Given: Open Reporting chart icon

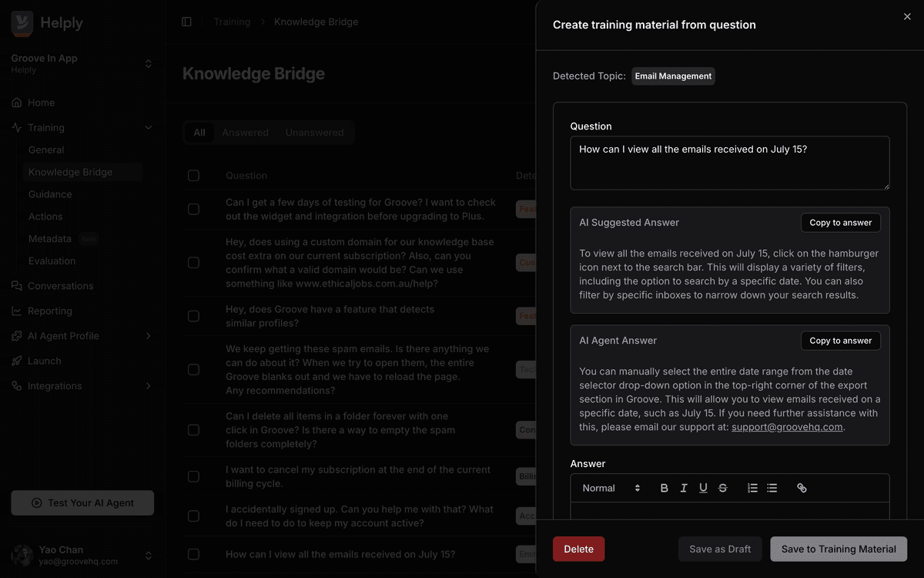Looking at the screenshot, I should pos(17,311).
